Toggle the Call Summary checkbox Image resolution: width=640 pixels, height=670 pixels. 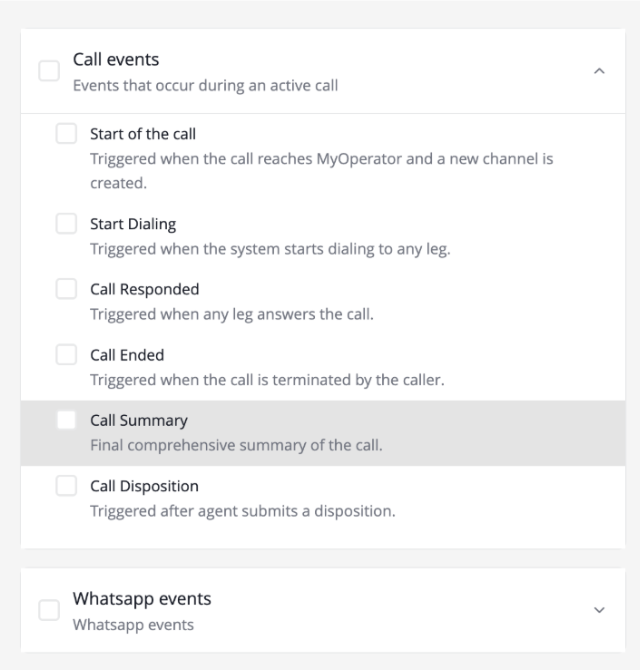tap(66, 421)
